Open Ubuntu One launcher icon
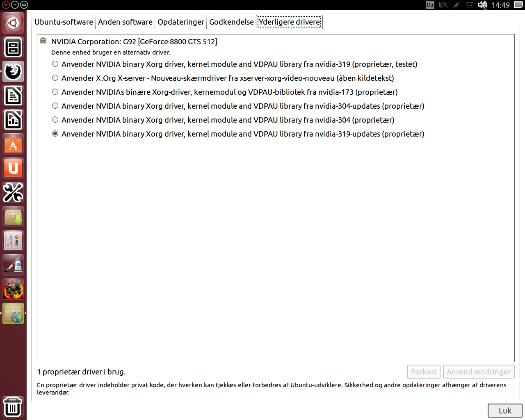 tap(13, 168)
